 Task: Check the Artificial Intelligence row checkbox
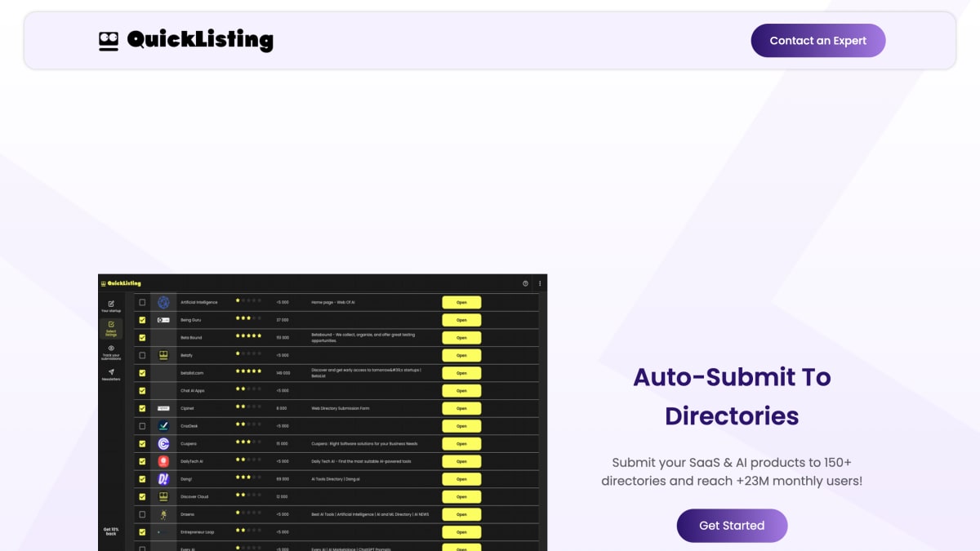(x=142, y=302)
